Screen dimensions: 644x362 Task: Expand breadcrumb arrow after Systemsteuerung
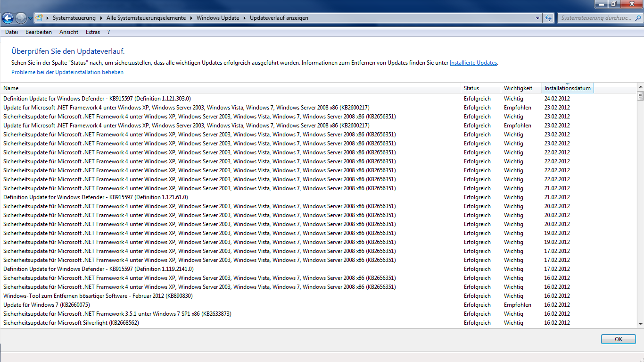101,18
